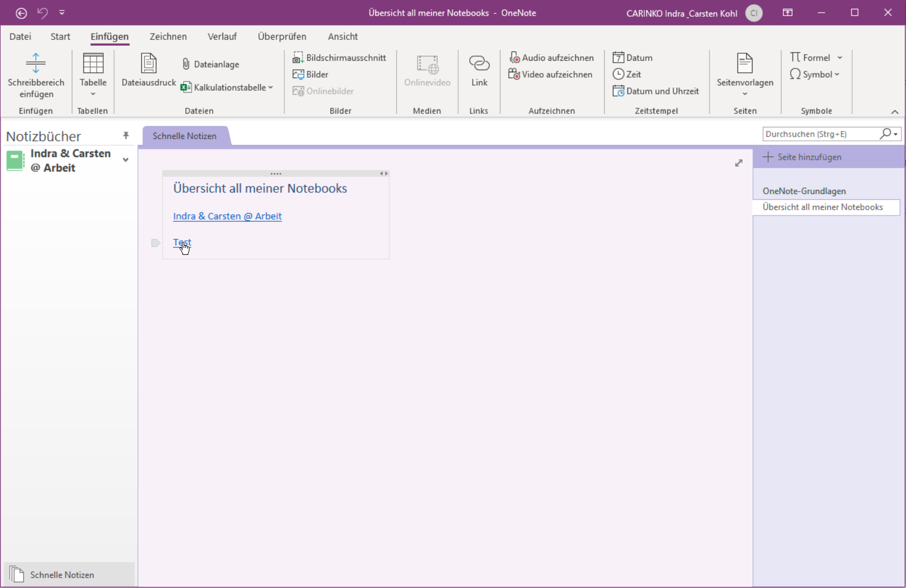Insert a hyperlink with Link button
906x588 pixels.
pyautogui.click(x=479, y=71)
